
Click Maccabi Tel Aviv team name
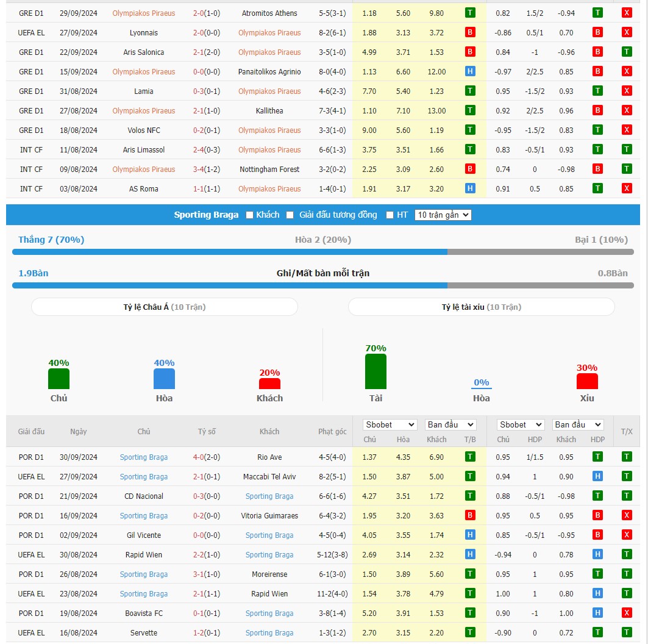point(269,476)
